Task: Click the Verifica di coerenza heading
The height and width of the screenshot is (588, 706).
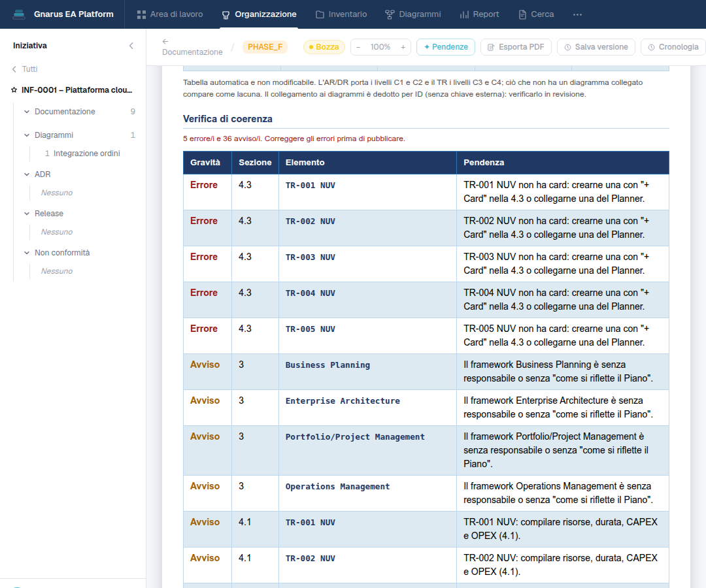Action: tap(227, 119)
